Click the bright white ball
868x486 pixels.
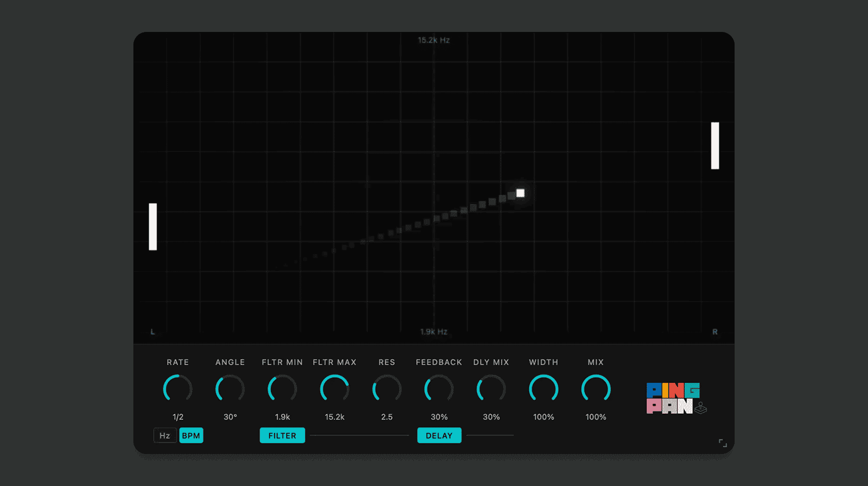click(521, 193)
